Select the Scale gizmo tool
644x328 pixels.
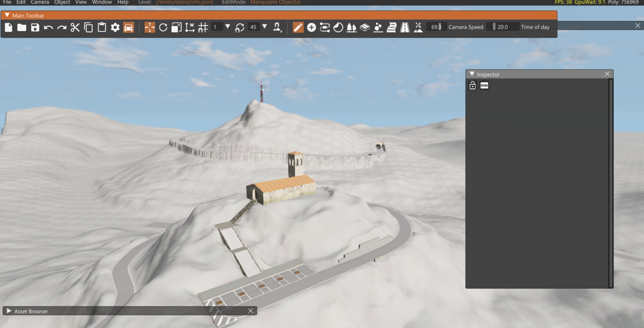(176, 27)
